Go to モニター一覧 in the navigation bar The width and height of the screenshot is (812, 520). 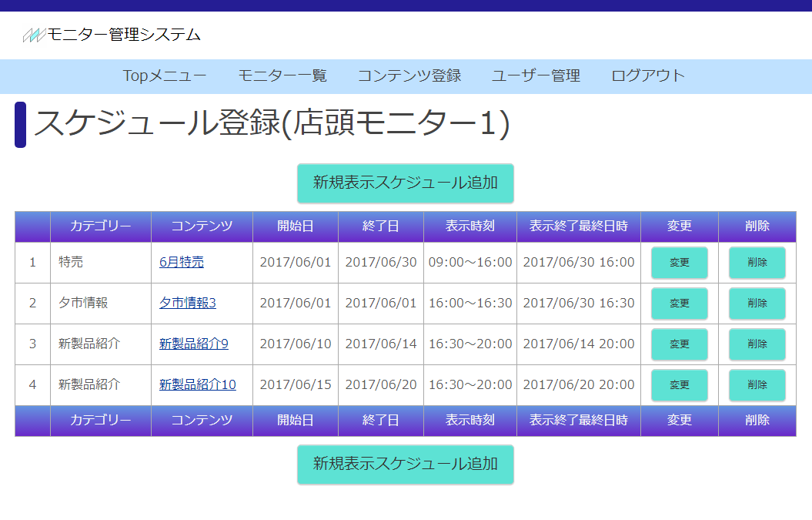tap(282, 75)
